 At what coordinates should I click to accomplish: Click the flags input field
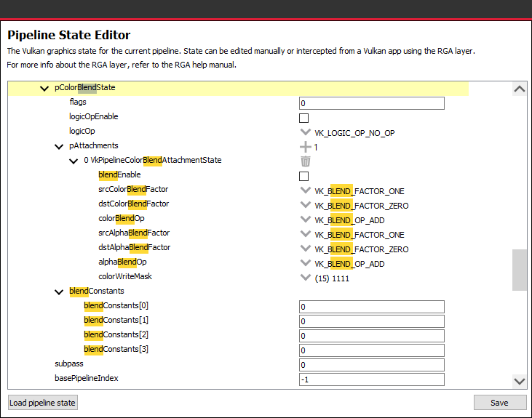(371, 103)
